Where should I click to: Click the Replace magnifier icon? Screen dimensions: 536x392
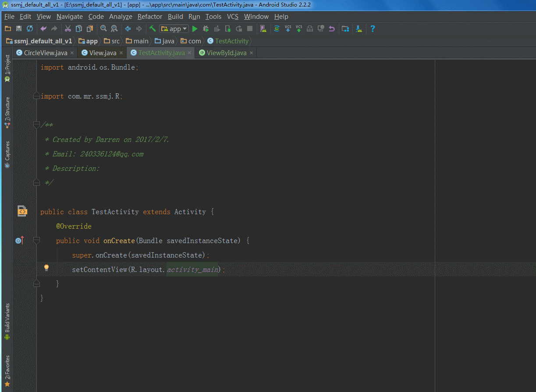114,28
